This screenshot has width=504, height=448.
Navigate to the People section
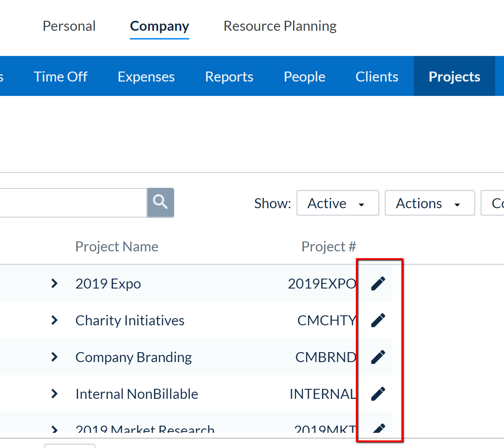[304, 76]
